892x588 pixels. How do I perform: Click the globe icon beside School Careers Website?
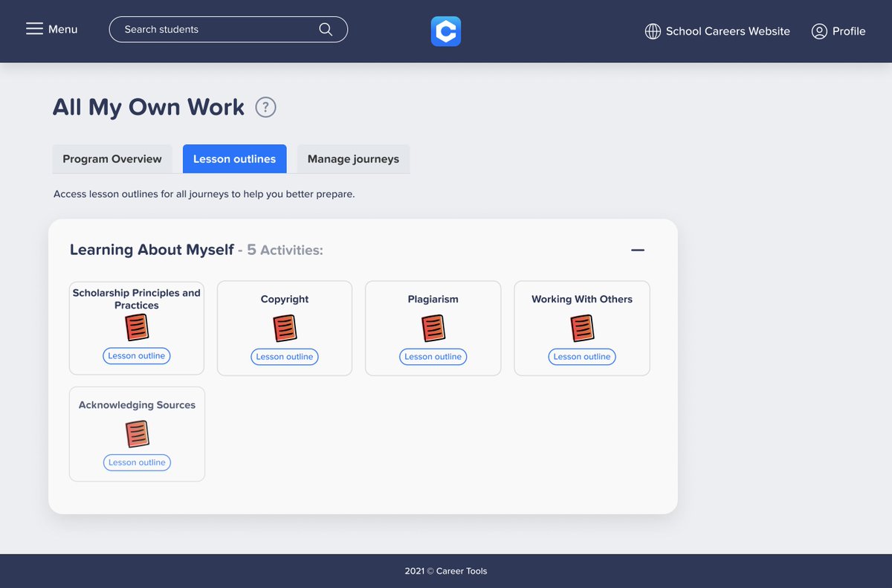pyautogui.click(x=653, y=31)
